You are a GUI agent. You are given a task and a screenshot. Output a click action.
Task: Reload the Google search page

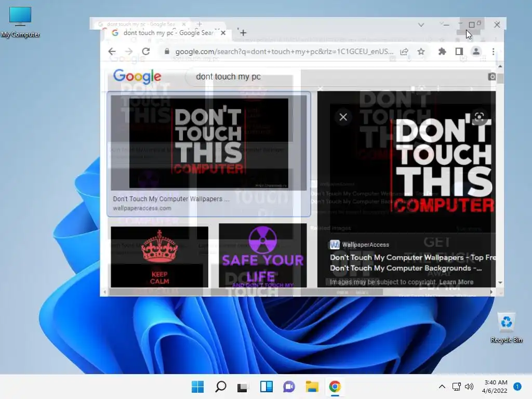pyautogui.click(x=146, y=51)
